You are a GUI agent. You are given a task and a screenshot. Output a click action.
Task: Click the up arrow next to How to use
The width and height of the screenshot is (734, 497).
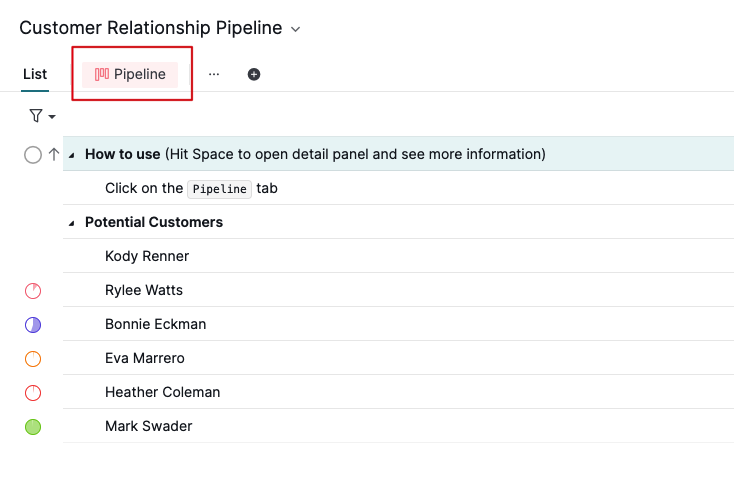coord(54,154)
